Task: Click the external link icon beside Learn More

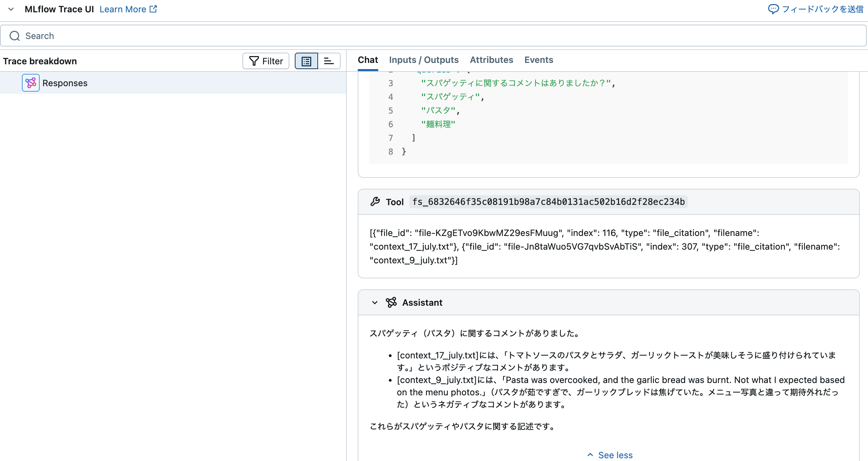Action: point(153,9)
